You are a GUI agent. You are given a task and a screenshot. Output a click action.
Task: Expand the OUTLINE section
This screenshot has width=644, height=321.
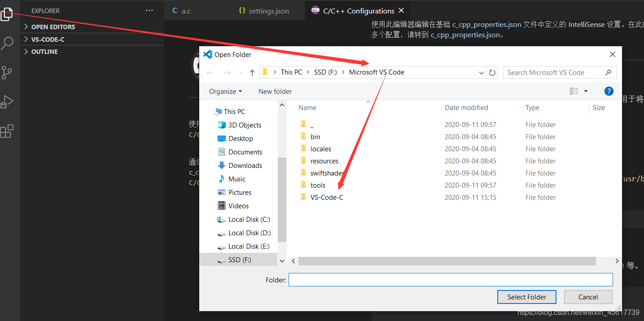[x=92, y=52]
